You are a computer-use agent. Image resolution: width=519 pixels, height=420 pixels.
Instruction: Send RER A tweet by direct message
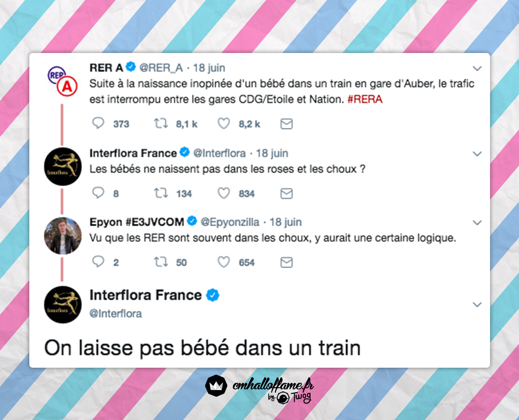[286, 124]
